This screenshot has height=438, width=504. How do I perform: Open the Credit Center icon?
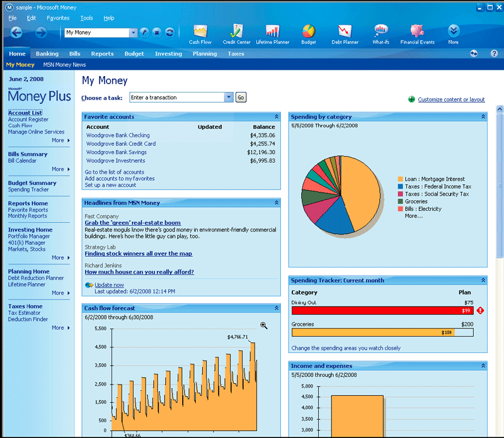click(x=237, y=31)
